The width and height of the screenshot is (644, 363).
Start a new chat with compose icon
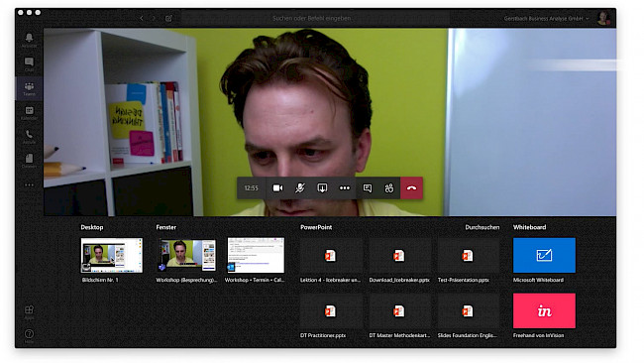168,18
